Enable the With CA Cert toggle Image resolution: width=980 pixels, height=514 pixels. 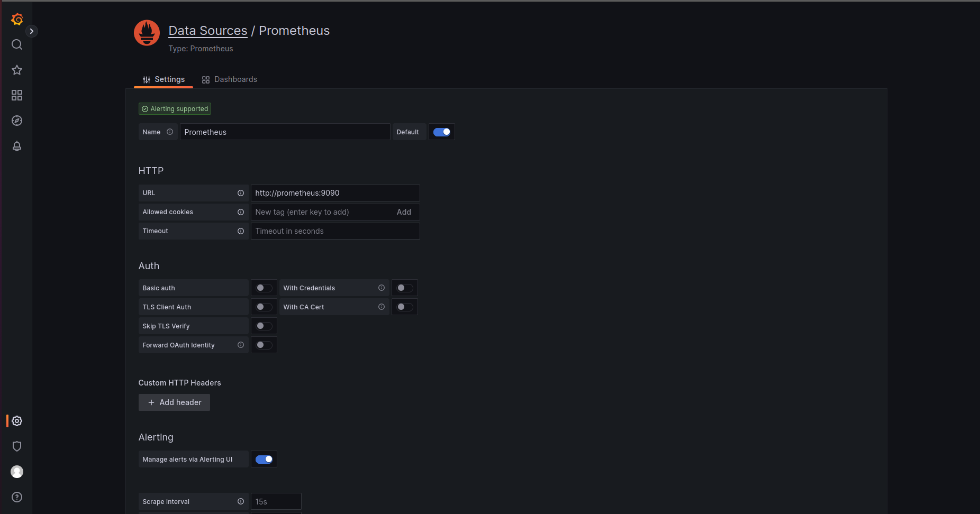[405, 307]
